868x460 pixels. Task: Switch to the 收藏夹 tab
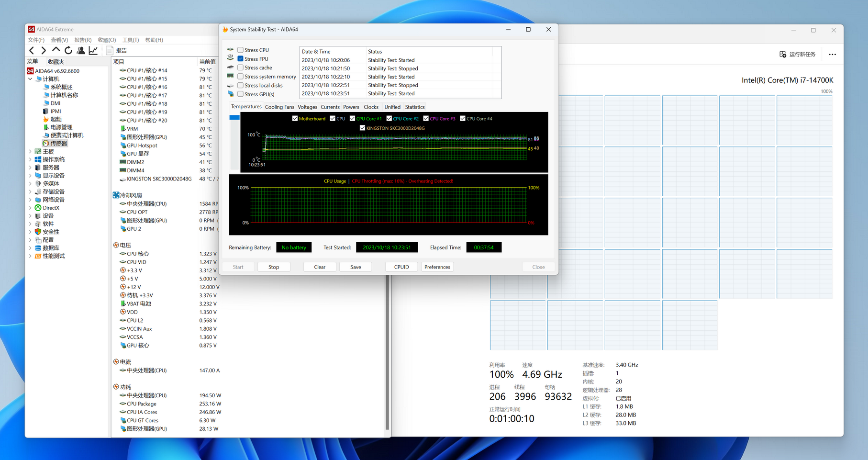point(56,62)
